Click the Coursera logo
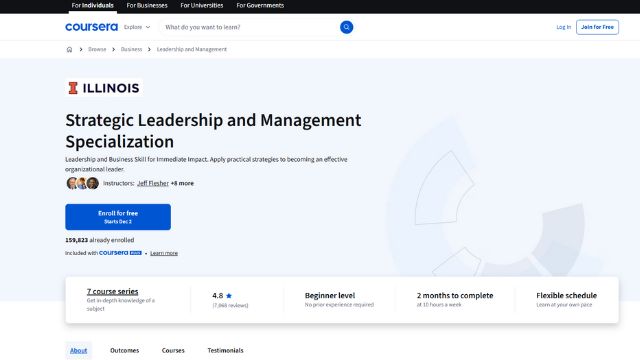 [x=91, y=27]
